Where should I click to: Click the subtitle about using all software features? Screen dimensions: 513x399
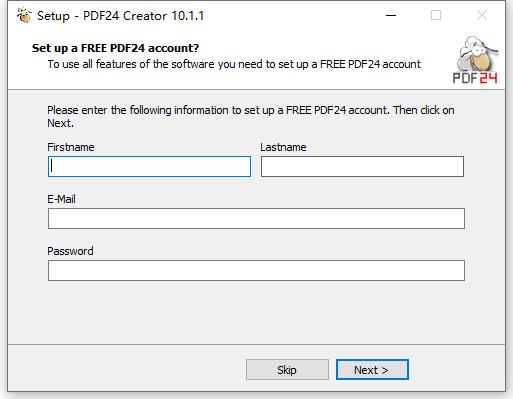click(x=234, y=64)
